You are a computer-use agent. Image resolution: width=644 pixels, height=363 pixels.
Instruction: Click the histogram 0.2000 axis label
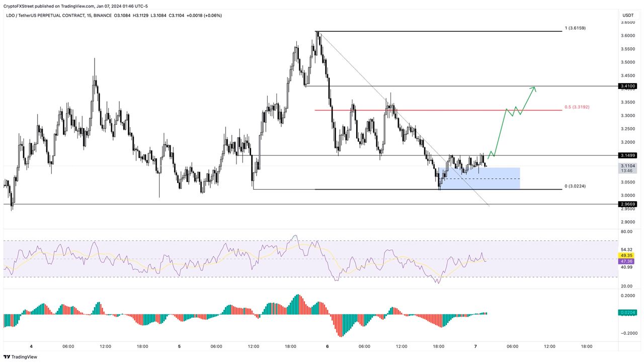tap(628, 296)
